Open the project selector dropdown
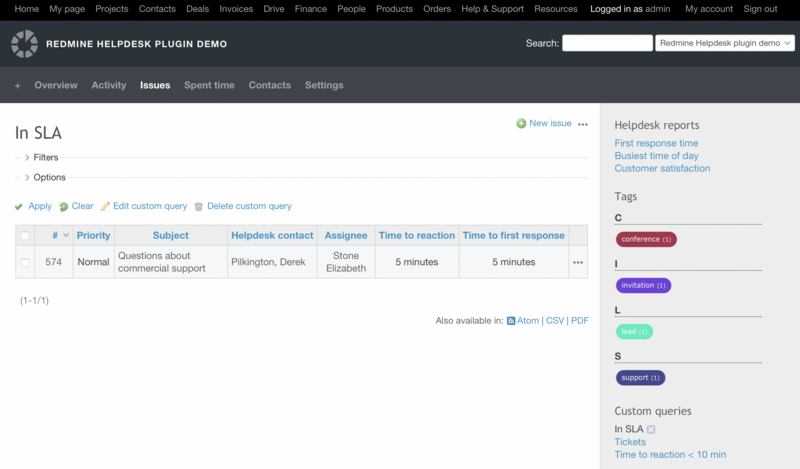800x469 pixels. (724, 43)
